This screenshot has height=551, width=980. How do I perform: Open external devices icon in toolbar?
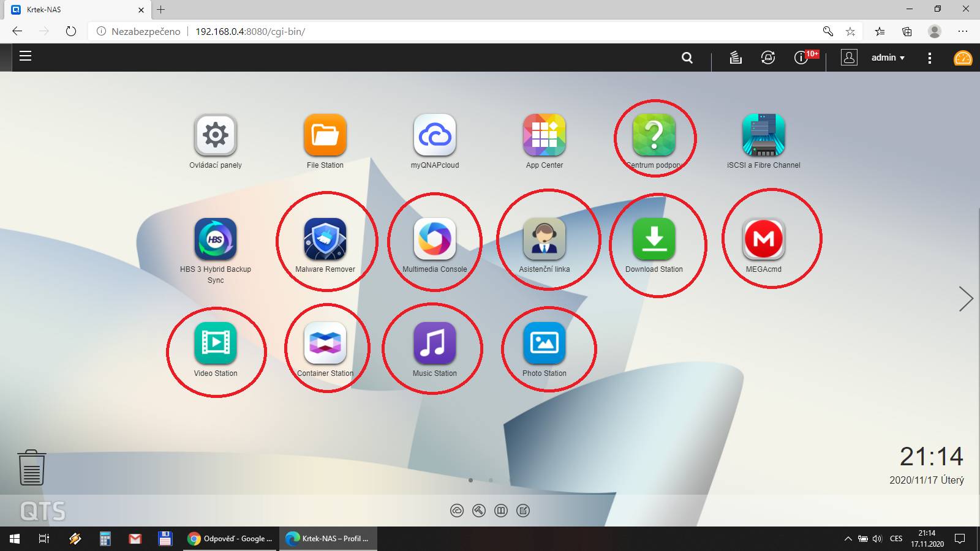pos(768,58)
